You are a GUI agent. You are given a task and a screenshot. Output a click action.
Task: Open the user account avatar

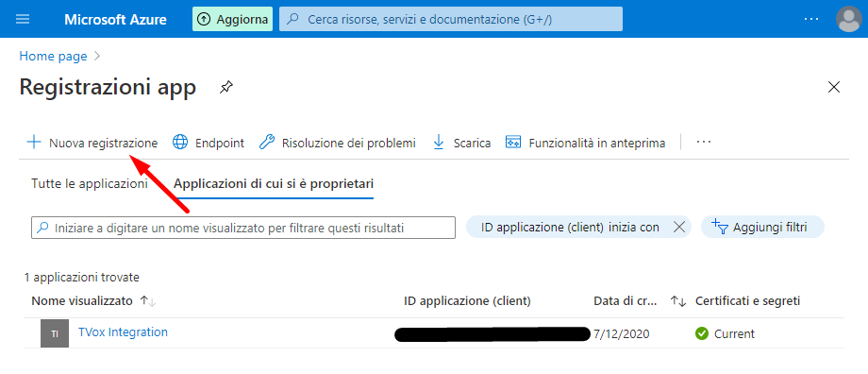click(849, 20)
